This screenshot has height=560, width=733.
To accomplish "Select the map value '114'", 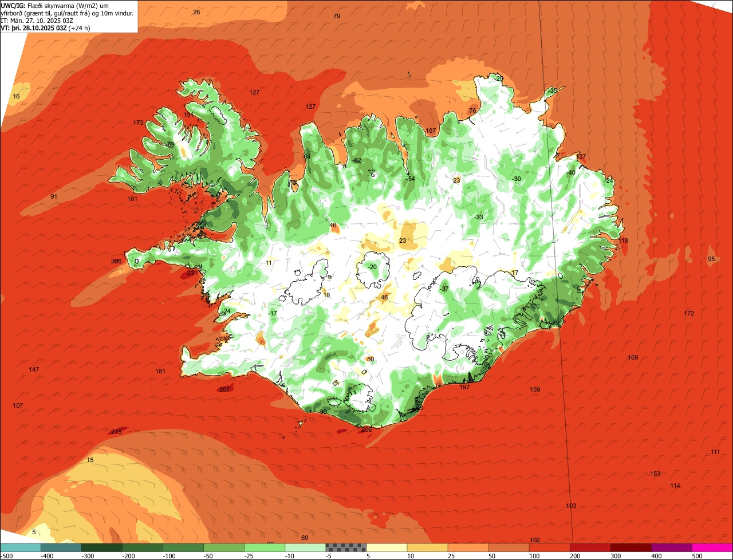I will click(x=675, y=486).
